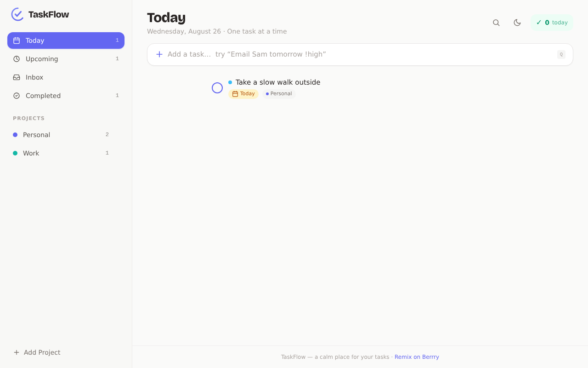Focus the 'Add a task…' input field
The image size is (588, 368).
click(360, 54)
